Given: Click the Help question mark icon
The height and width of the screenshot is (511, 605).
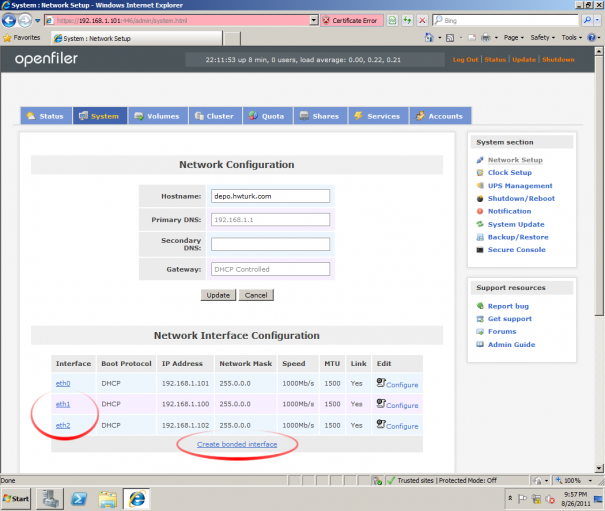Looking at the screenshot, I should pos(591,37).
